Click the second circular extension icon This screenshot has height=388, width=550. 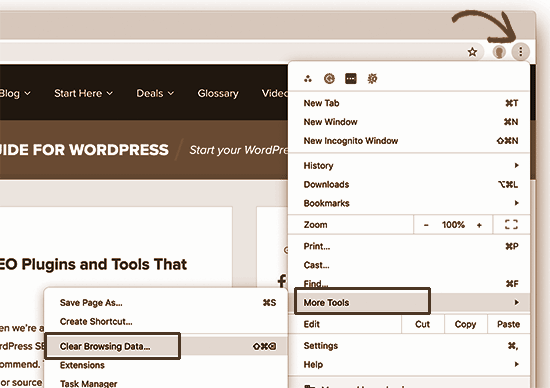point(329,79)
